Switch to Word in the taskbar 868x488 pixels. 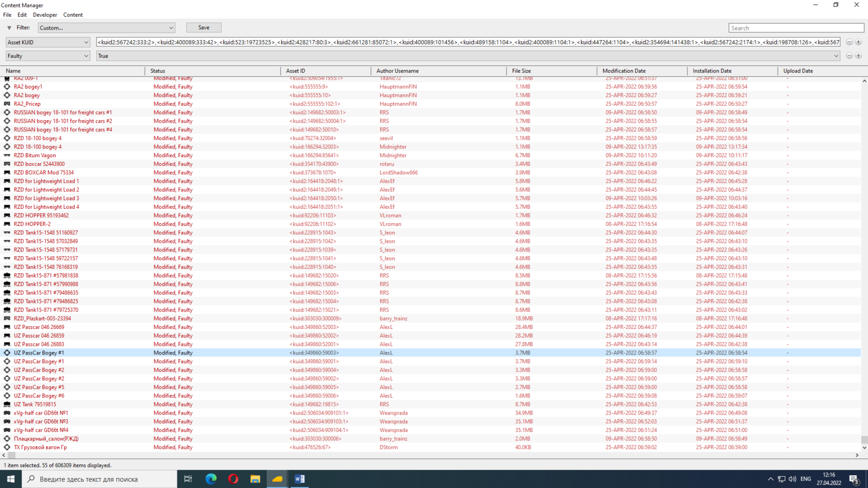(x=300, y=479)
